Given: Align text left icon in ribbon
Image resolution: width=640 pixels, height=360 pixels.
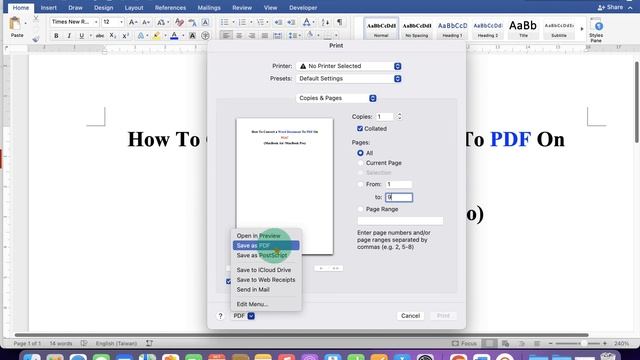Looking at the screenshot, I should pos(226,36).
